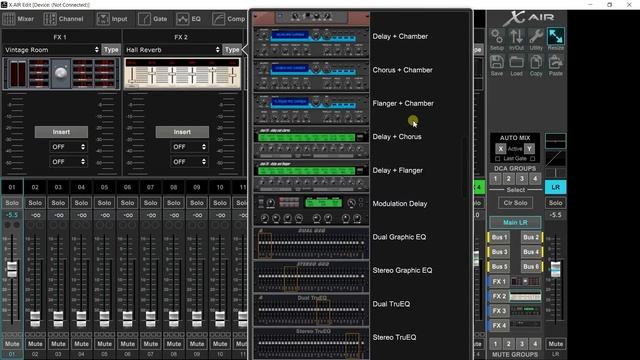
Task: Toggle the Auto Mix Y button
Action: click(529, 149)
